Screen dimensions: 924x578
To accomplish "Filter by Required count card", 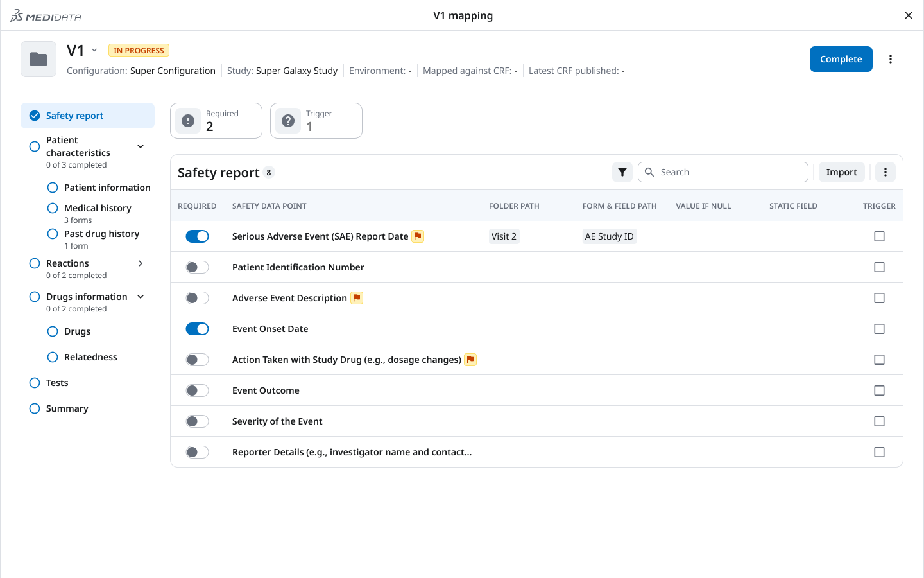I will 216,121.
